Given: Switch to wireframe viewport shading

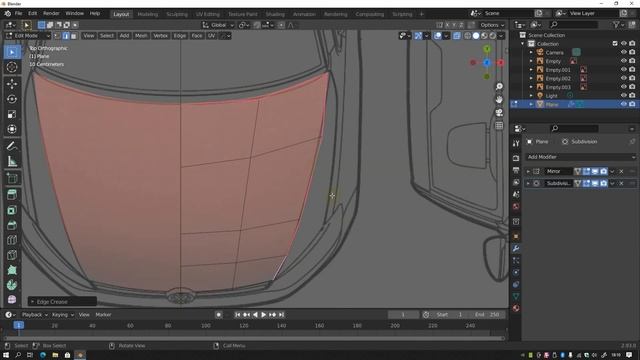Looking at the screenshot, I should coord(468,36).
